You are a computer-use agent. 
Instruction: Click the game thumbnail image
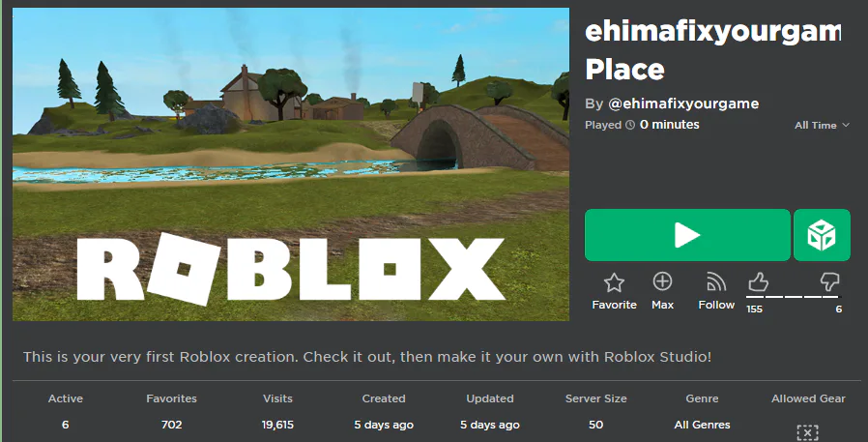pyautogui.click(x=291, y=164)
